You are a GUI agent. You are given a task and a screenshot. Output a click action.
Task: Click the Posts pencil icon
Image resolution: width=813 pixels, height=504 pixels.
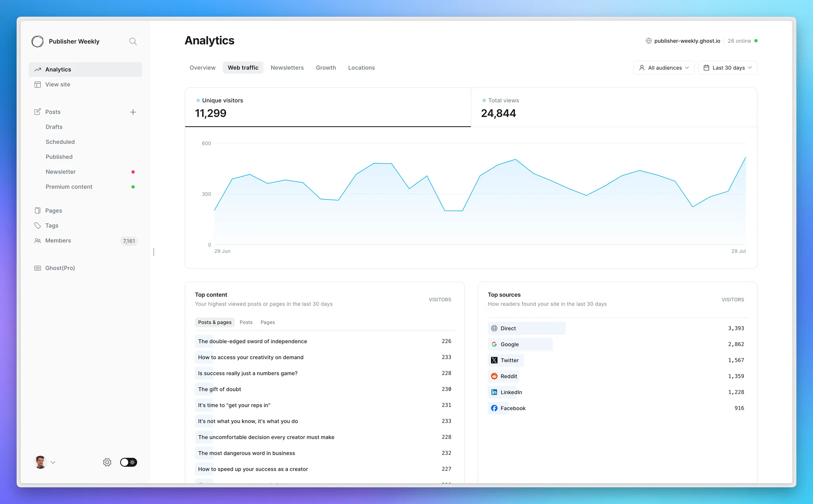[x=38, y=112]
